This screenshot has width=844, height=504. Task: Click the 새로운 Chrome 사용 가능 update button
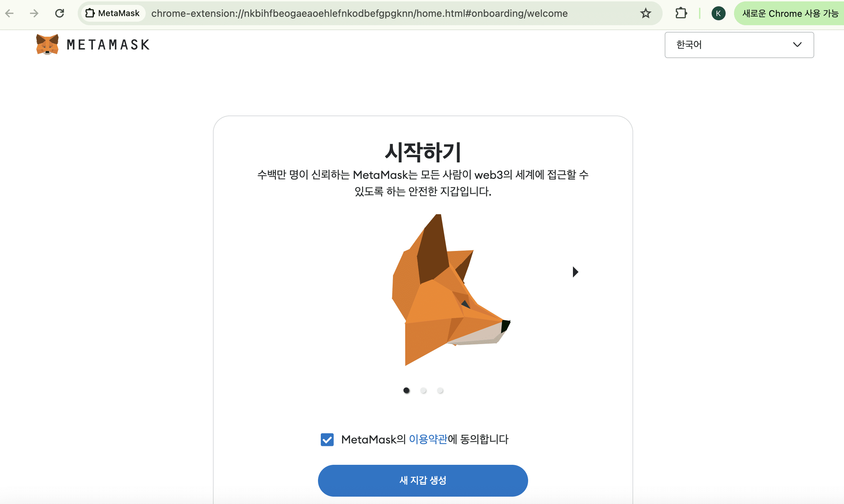pyautogui.click(x=789, y=13)
